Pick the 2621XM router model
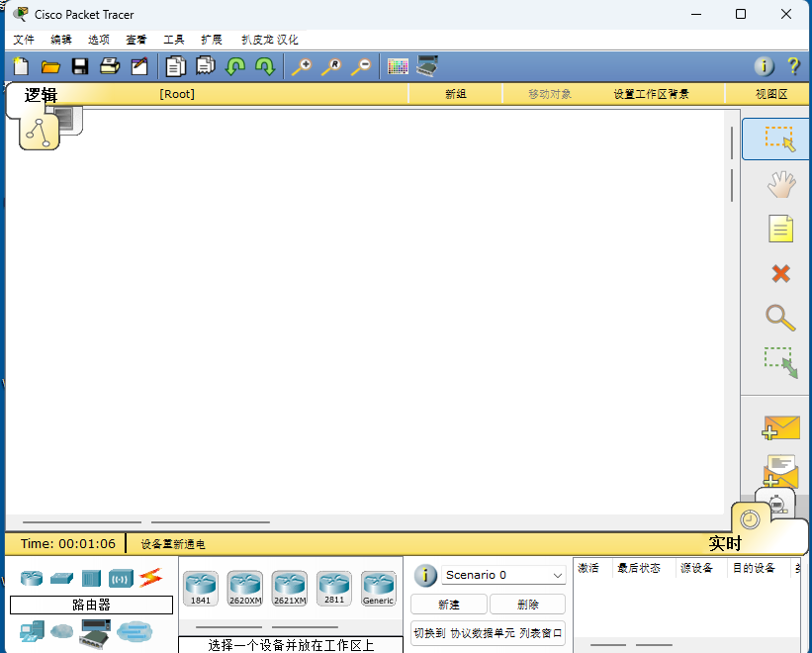This screenshot has height=653, width=812. (290, 589)
